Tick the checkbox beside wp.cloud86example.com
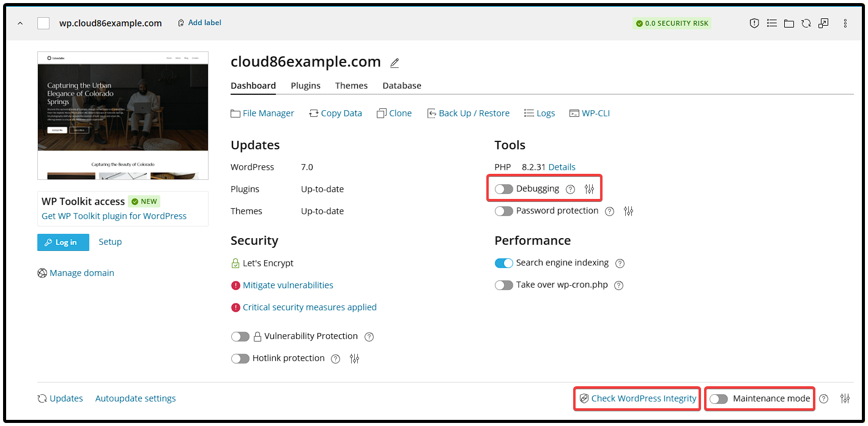868x426 pixels. 43,23
